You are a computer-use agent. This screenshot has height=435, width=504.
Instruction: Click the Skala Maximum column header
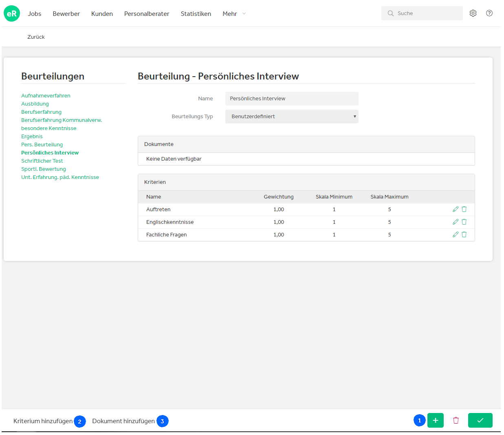[390, 197]
